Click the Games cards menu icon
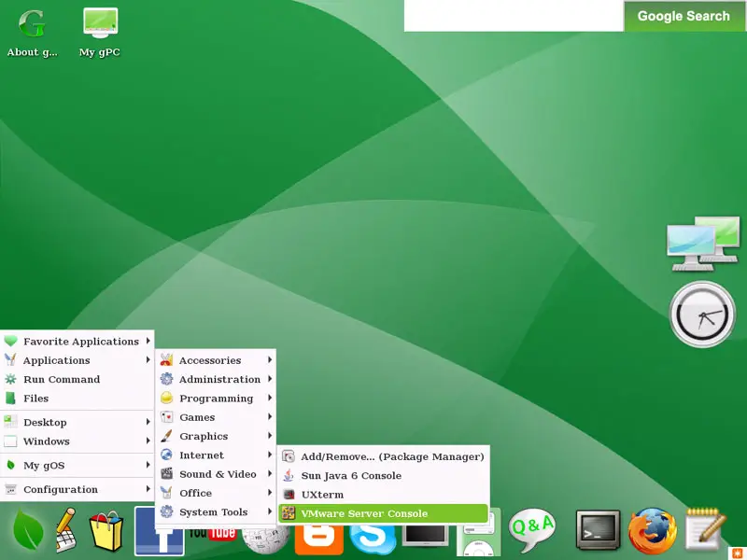Viewport: 747px width, 560px height. tap(166, 417)
